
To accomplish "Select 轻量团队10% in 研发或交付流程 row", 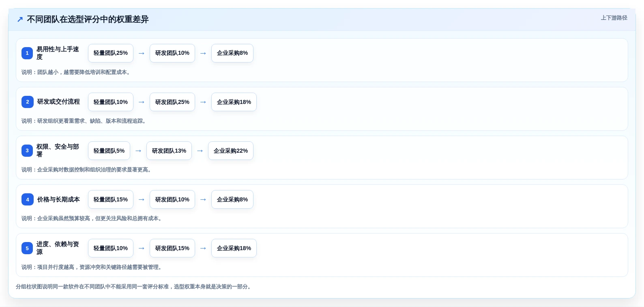I will (111, 102).
